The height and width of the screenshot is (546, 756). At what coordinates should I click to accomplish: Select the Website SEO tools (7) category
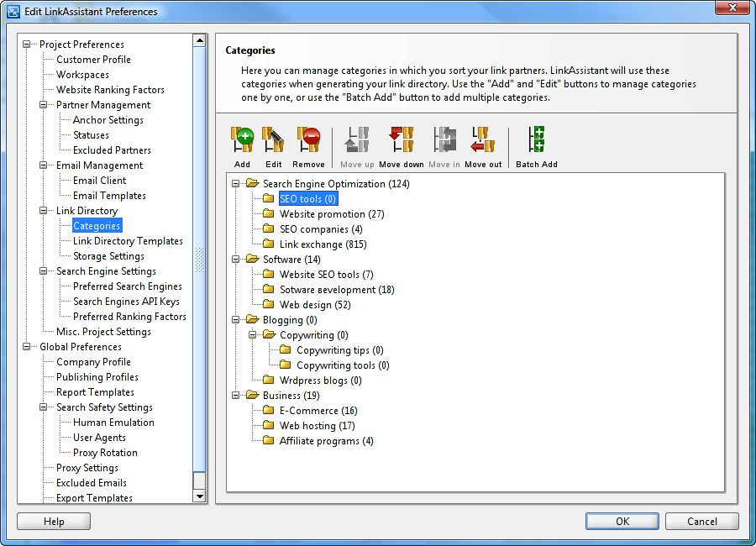pos(327,274)
